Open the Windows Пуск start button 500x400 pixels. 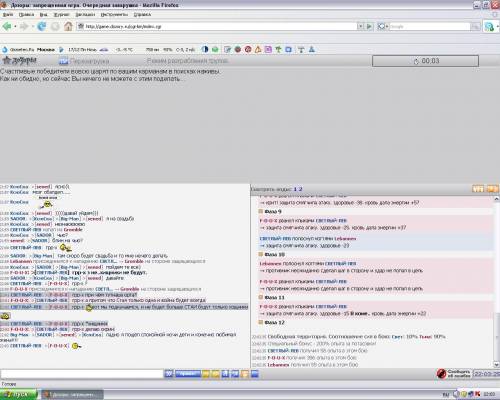click(19, 394)
